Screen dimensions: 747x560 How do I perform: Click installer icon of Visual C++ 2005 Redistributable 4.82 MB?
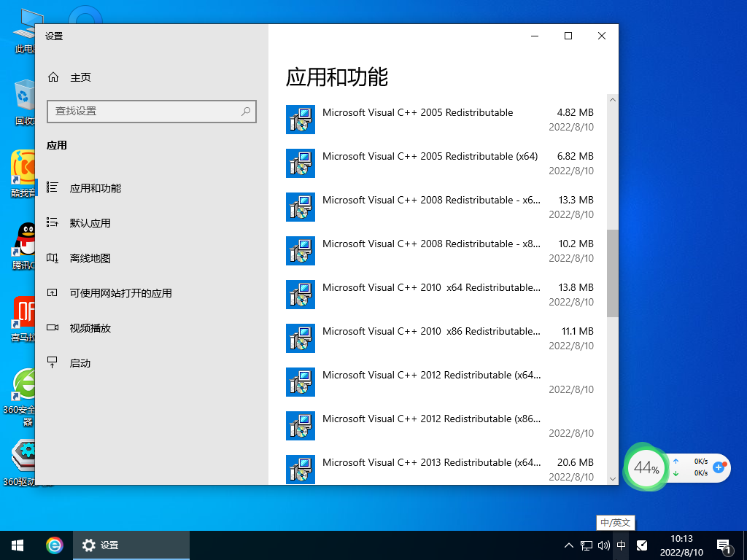(301, 120)
